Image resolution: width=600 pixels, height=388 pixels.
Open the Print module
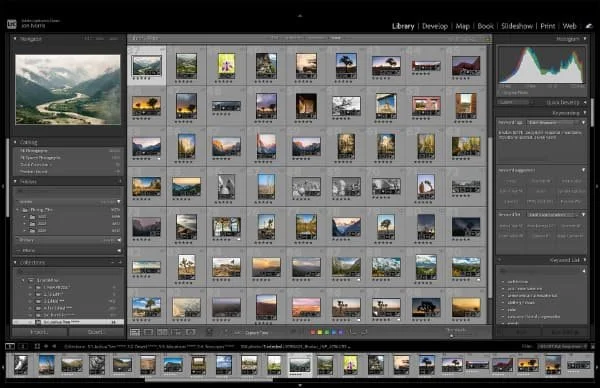point(548,26)
